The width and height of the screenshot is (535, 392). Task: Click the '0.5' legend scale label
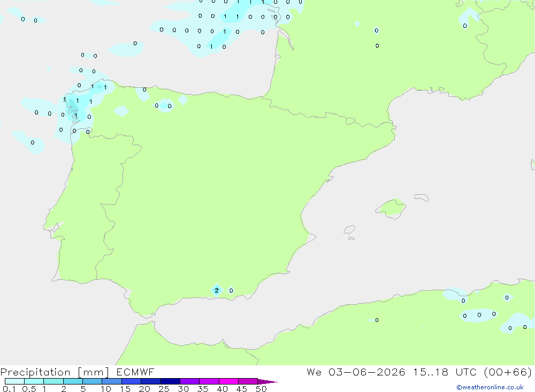coord(29,389)
